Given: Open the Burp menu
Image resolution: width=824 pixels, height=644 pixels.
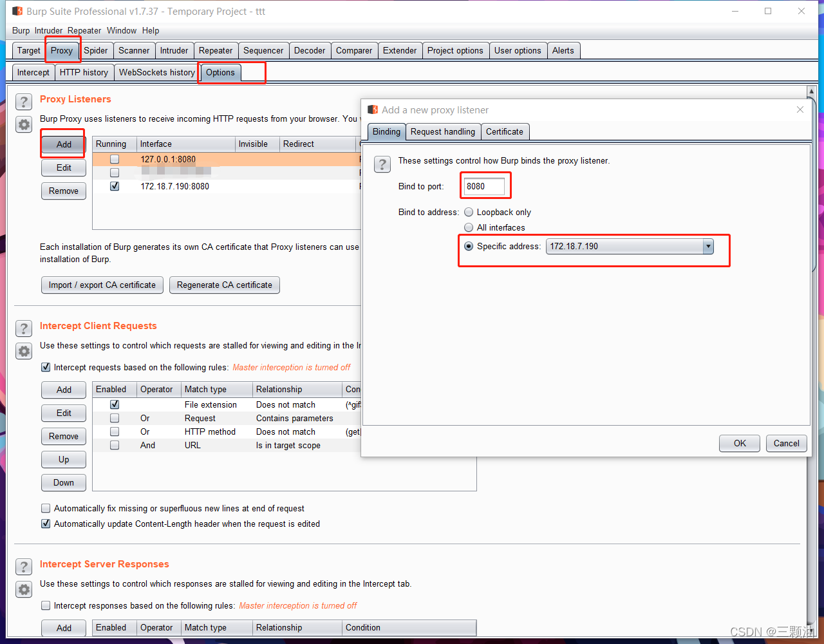Looking at the screenshot, I should click(x=21, y=30).
